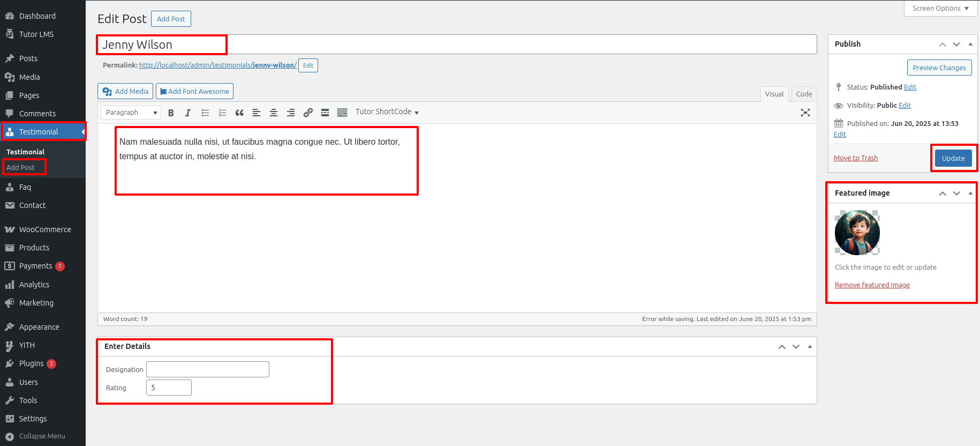Insert a bulleted list
The width and height of the screenshot is (980, 446).
[x=205, y=113]
